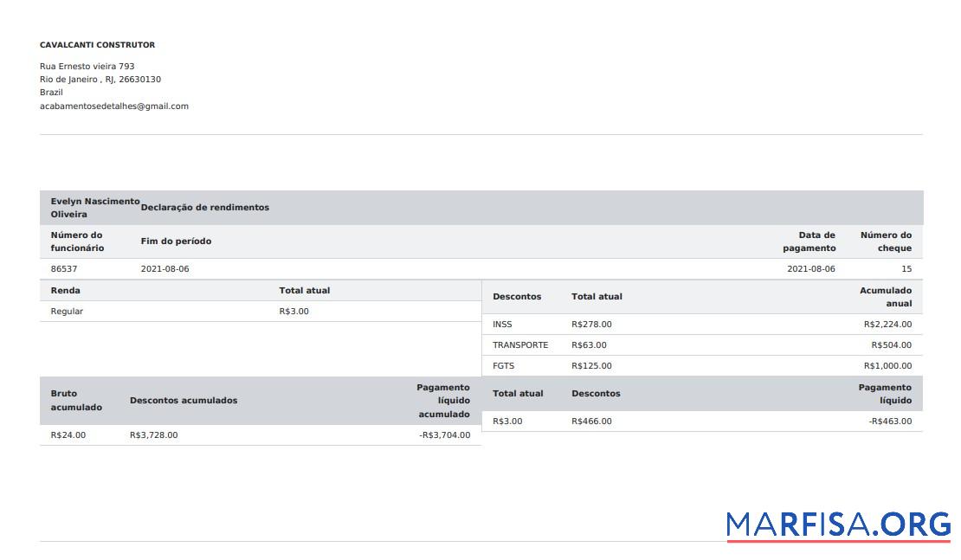Click the Renda table header

click(x=66, y=290)
